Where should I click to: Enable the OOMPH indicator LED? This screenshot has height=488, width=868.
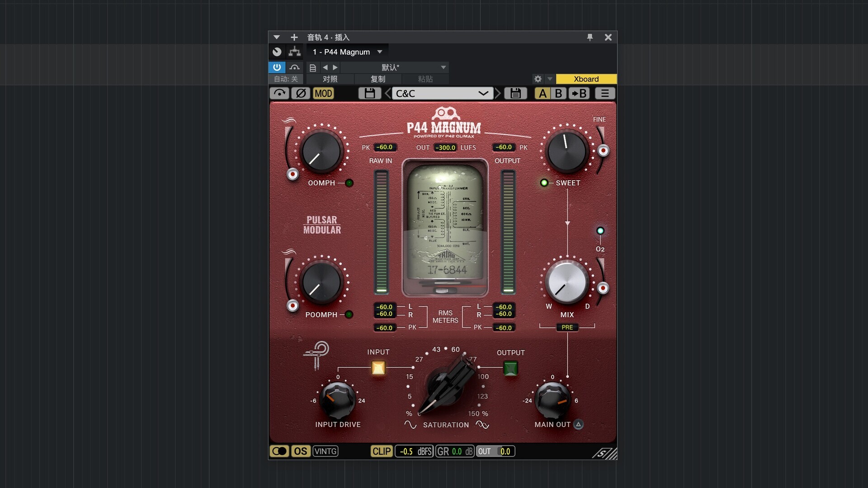349,183
